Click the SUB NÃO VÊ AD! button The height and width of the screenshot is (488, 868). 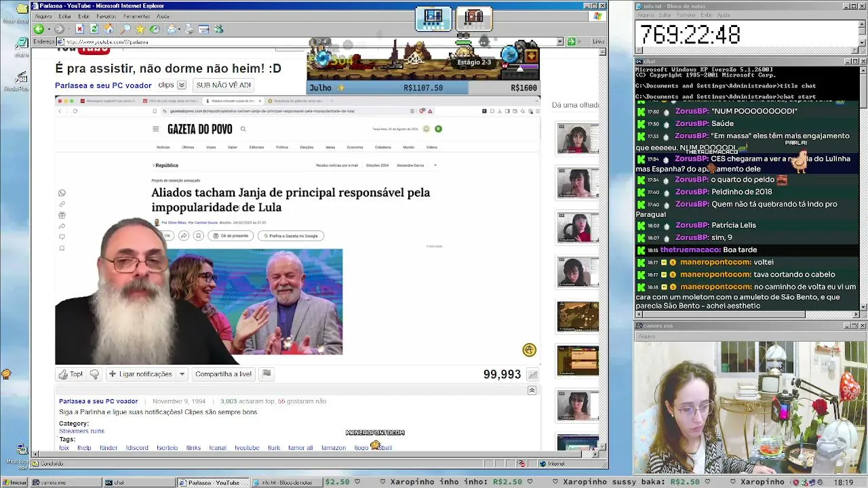(223, 85)
